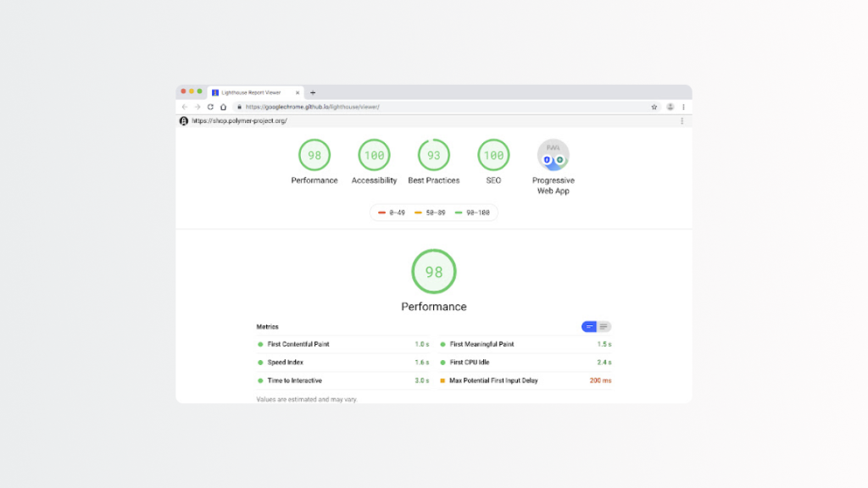Open a new browser tab

pyautogui.click(x=313, y=92)
